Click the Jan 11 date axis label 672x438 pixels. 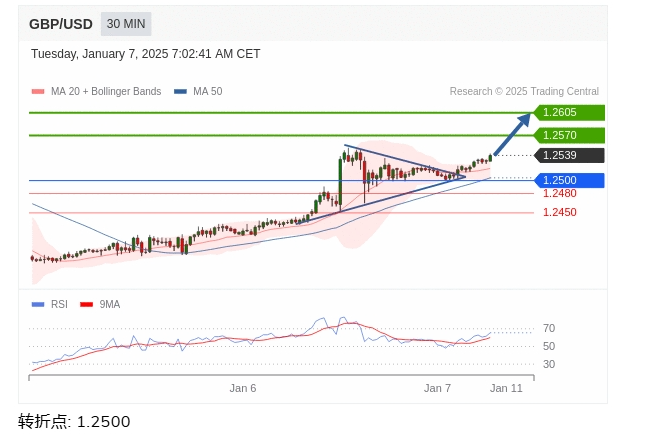[506, 388]
